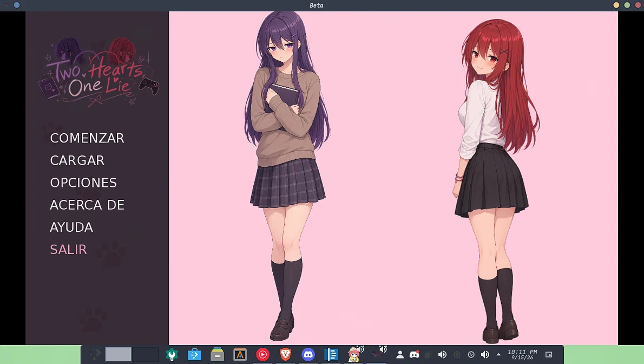Start the game with COMENZAR
Viewport: 644px width, 364px height.
[x=87, y=138]
